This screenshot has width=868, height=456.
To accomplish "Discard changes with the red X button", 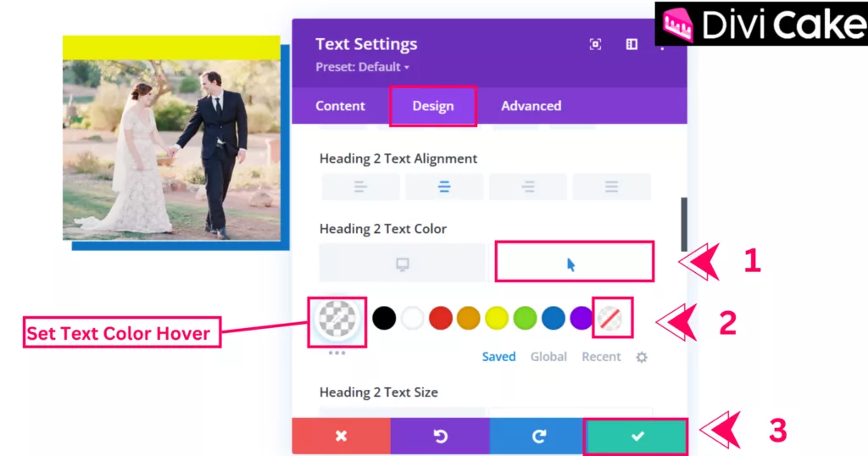I will coord(341,436).
